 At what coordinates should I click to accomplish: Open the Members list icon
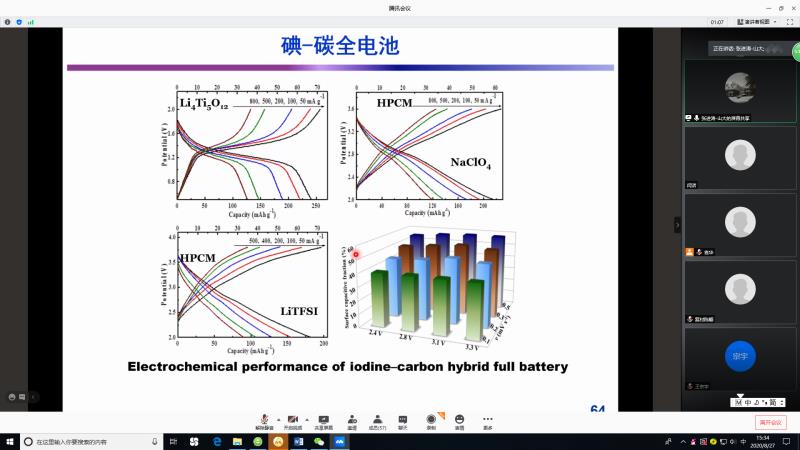pyautogui.click(x=377, y=420)
